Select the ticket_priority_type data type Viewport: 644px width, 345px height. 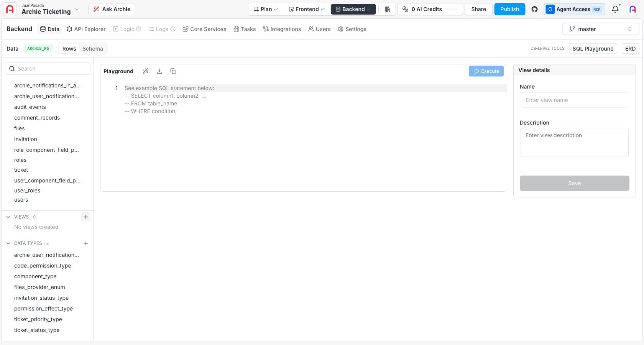(x=38, y=319)
